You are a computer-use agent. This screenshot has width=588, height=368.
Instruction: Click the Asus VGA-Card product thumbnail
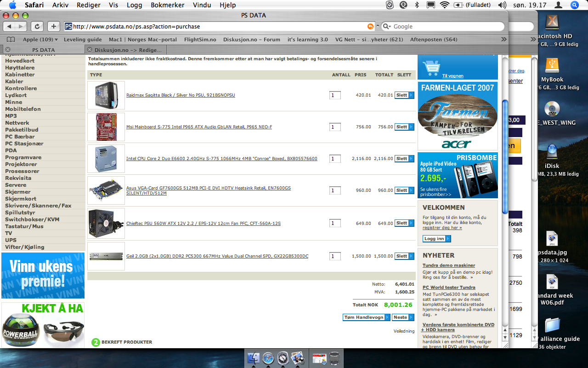[x=106, y=190]
